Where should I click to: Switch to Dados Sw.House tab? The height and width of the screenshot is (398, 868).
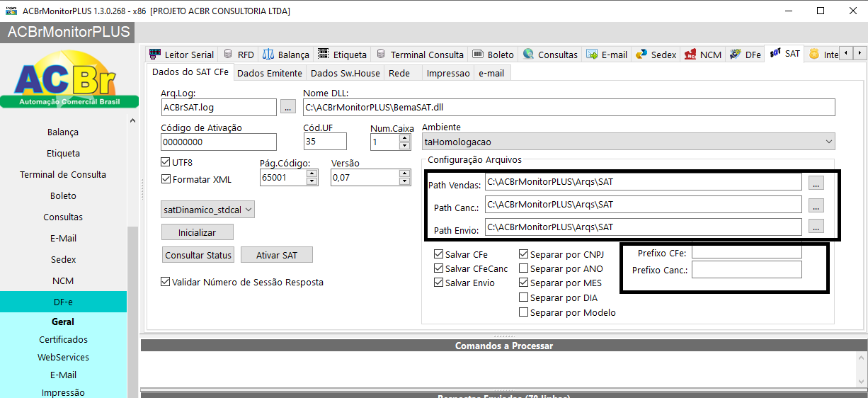(346, 73)
